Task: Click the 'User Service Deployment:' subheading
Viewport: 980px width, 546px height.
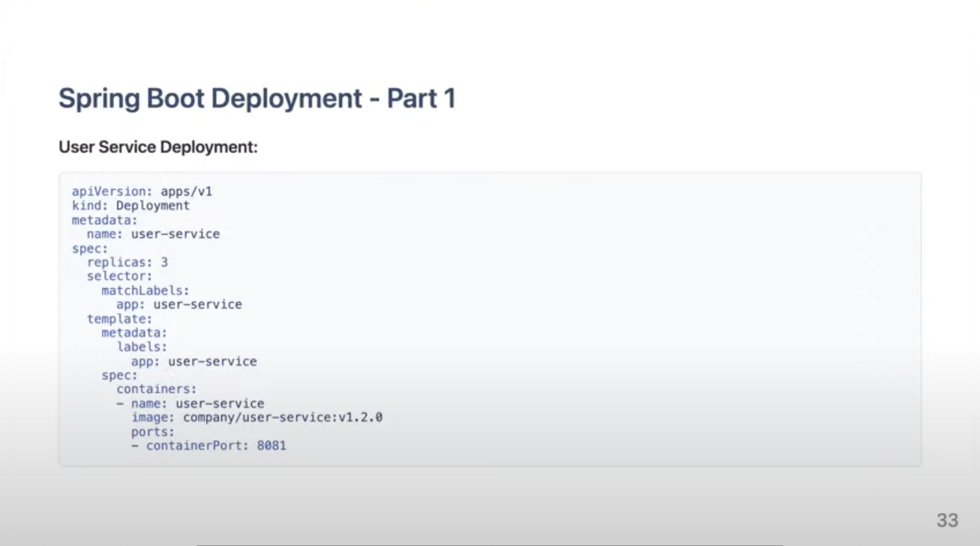Action: pyautogui.click(x=158, y=147)
